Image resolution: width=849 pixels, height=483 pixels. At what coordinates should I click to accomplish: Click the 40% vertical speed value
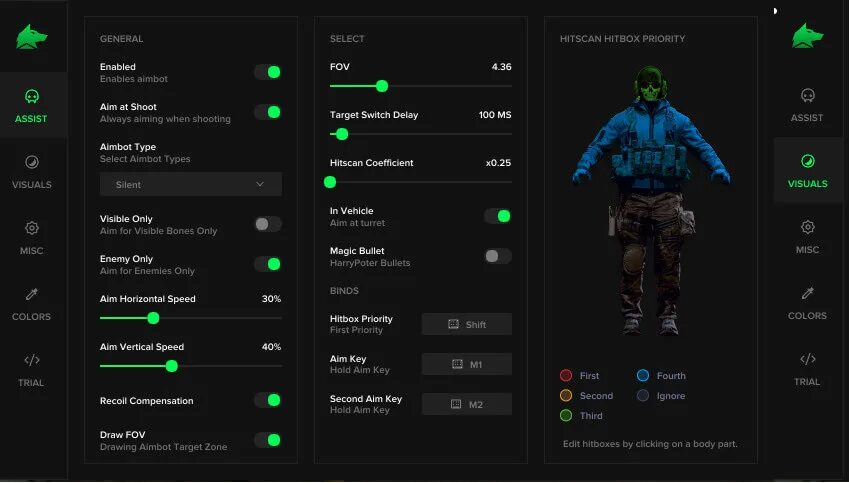(x=271, y=347)
